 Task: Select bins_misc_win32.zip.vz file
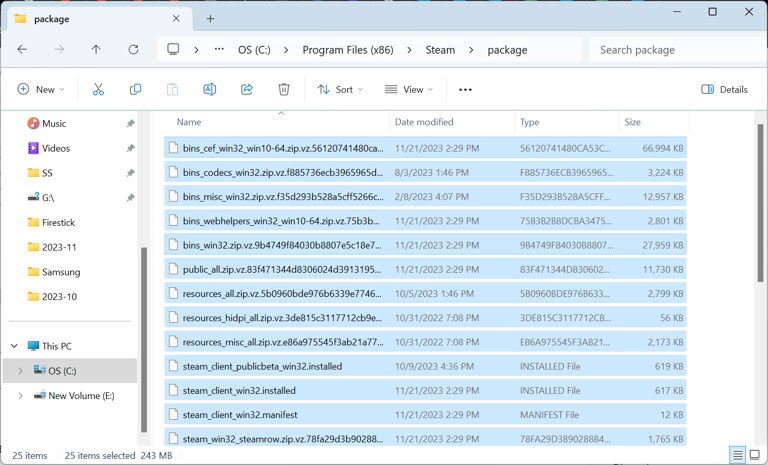click(x=425, y=196)
